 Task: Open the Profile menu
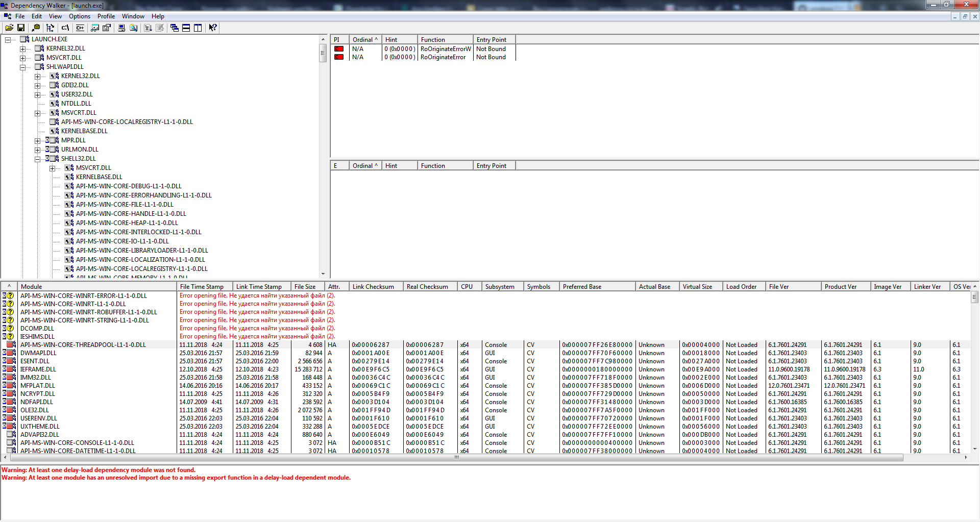point(106,16)
